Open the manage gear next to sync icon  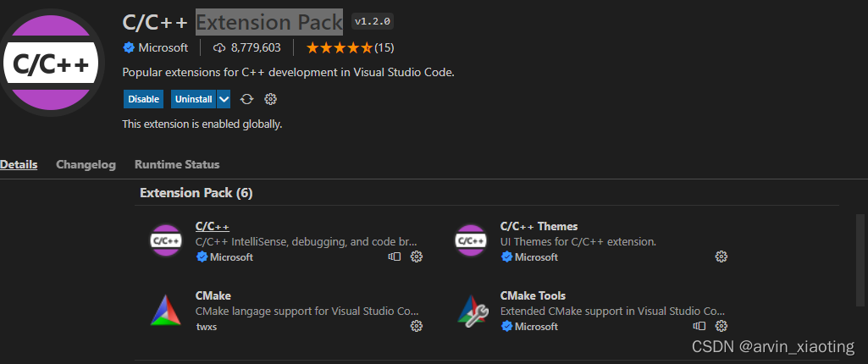(x=271, y=99)
